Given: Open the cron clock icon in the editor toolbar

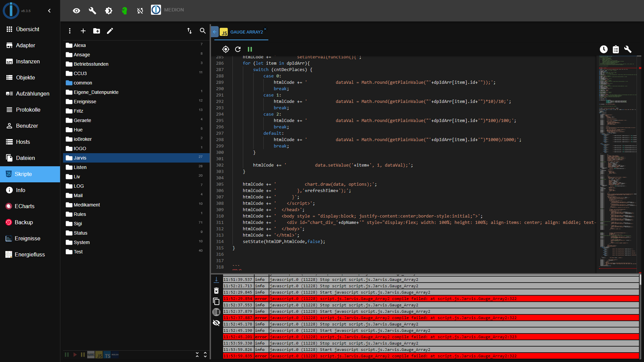Looking at the screenshot, I should pyautogui.click(x=604, y=49).
